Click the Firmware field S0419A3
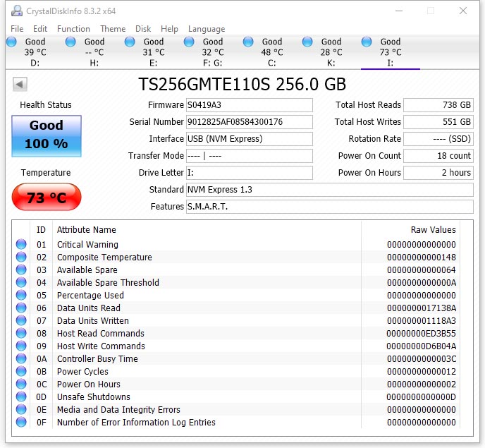 (x=250, y=105)
